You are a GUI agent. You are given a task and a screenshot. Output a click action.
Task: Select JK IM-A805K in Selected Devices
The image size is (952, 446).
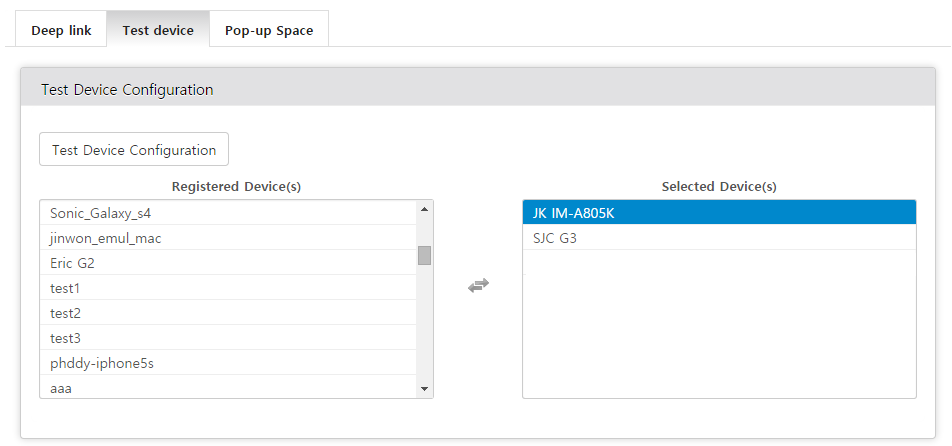719,213
